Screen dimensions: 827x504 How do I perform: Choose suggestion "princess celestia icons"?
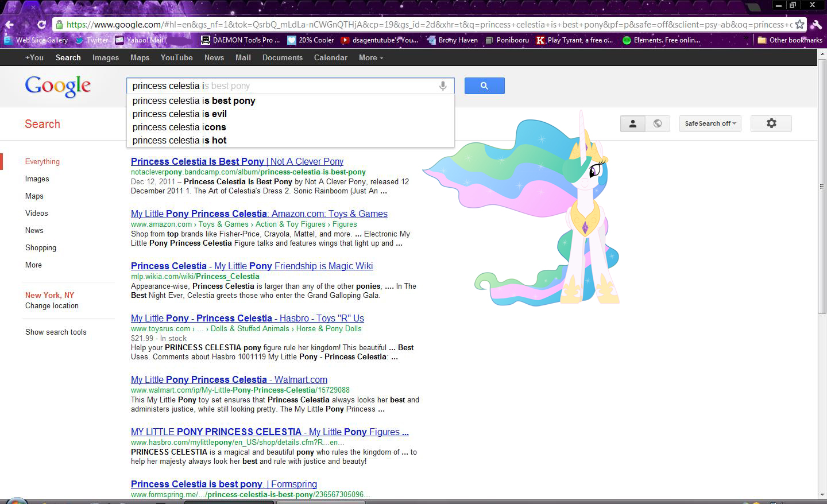click(291, 127)
